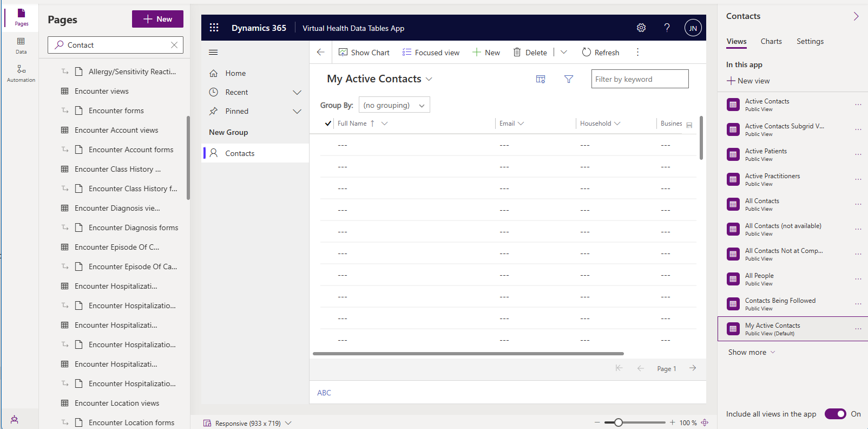This screenshot has height=429, width=868.
Task: Open the Automation section in left rail
Action: (x=21, y=73)
